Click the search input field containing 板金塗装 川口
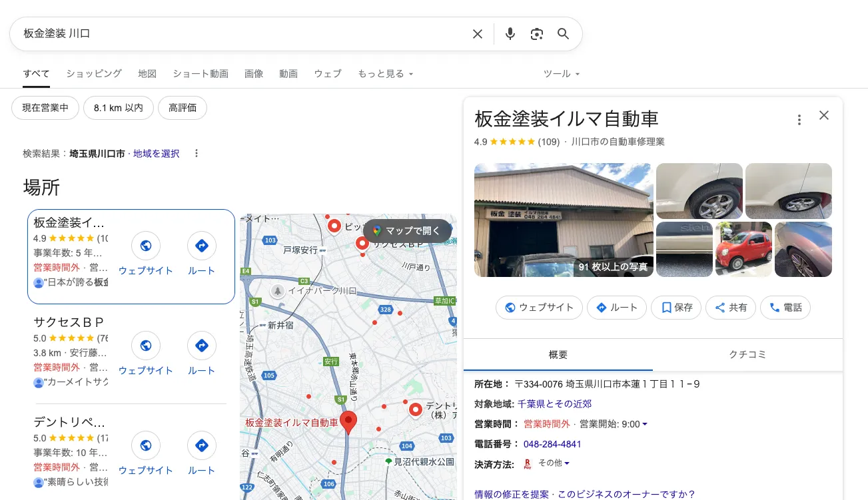This screenshot has width=868, height=500. [x=243, y=34]
